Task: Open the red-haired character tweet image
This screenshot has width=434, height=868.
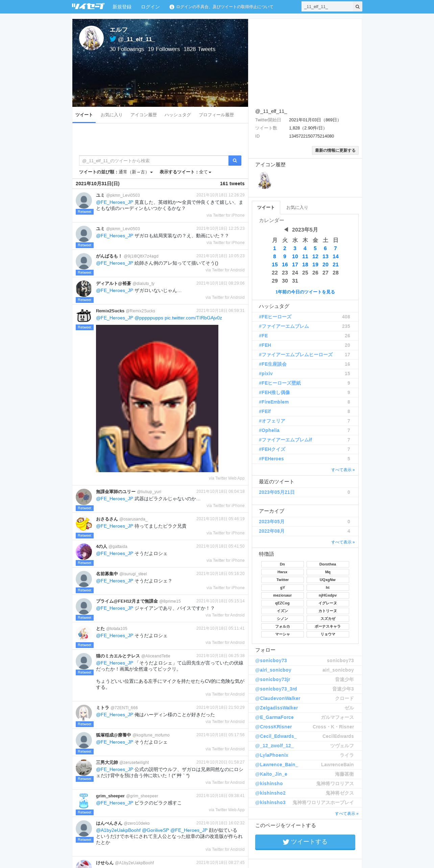Action: tap(157, 399)
